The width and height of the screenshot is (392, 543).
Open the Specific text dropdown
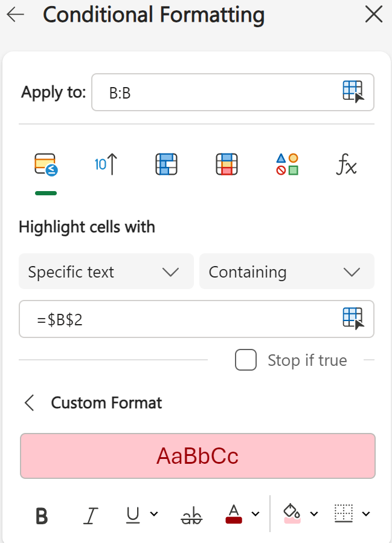coord(106,271)
